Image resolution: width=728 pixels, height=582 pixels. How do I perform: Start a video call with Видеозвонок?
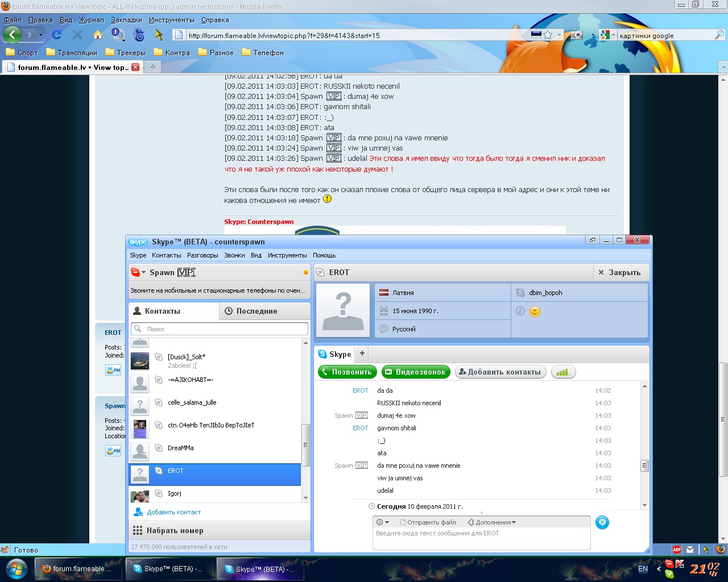pos(416,372)
